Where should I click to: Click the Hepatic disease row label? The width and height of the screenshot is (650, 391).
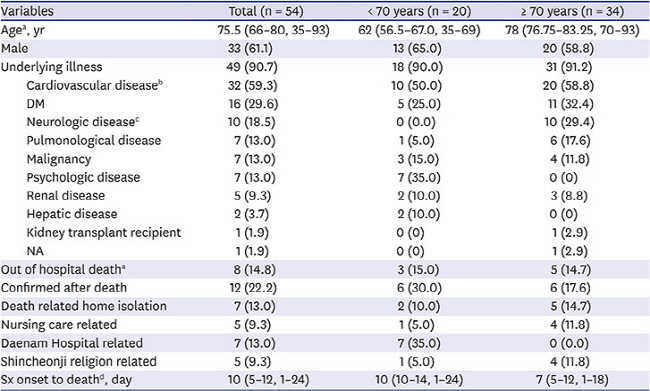pyautogui.click(x=72, y=214)
